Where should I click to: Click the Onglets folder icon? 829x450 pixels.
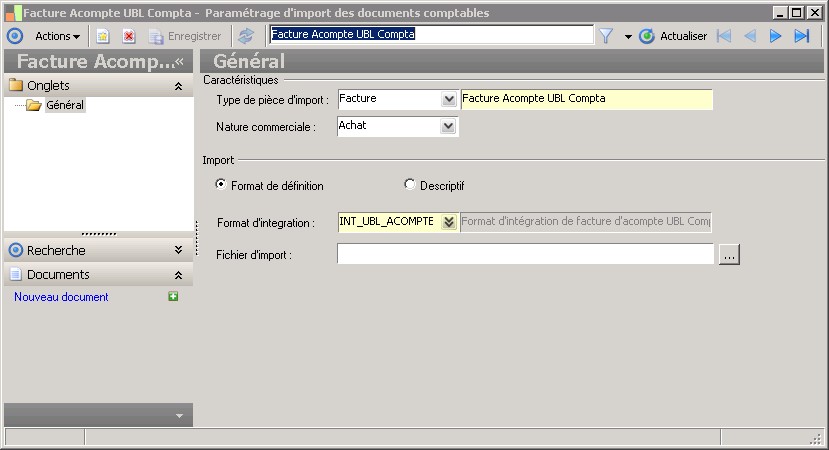16,85
